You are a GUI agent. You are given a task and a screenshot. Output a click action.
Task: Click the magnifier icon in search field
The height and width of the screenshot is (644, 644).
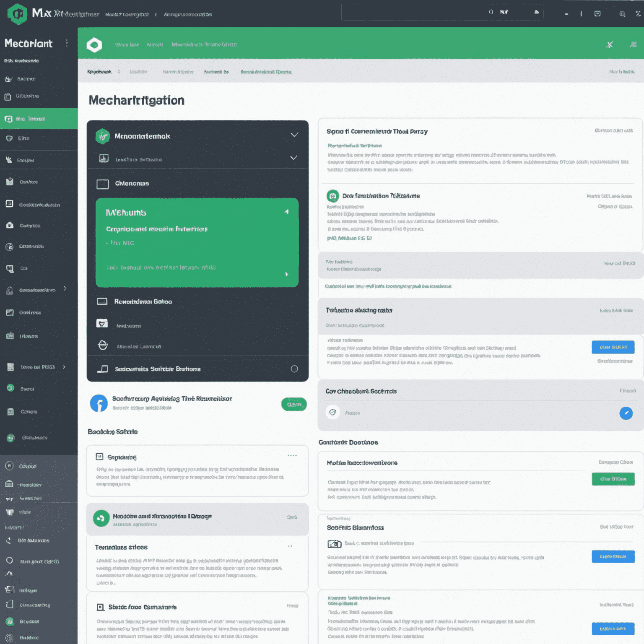point(491,12)
